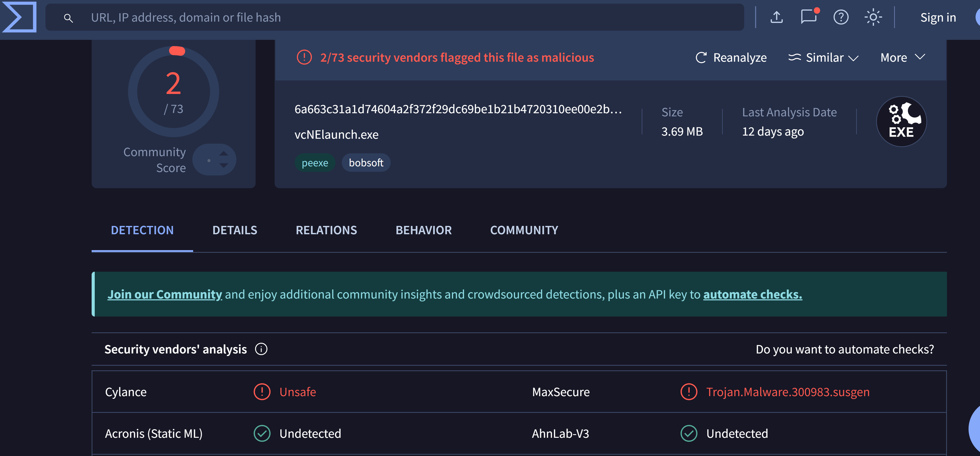980x456 pixels.
Task: Click the Reanalyze button
Action: (x=731, y=58)
